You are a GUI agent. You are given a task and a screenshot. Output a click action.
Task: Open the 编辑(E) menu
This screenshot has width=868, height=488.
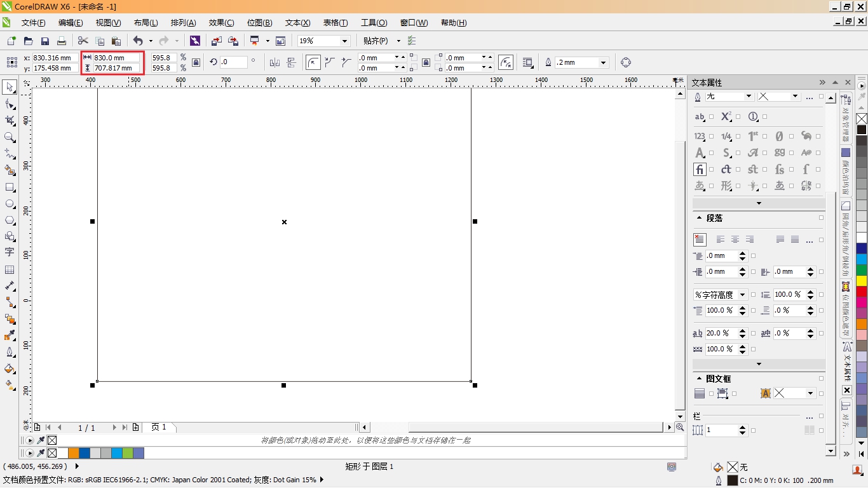(x=71, y=23)
